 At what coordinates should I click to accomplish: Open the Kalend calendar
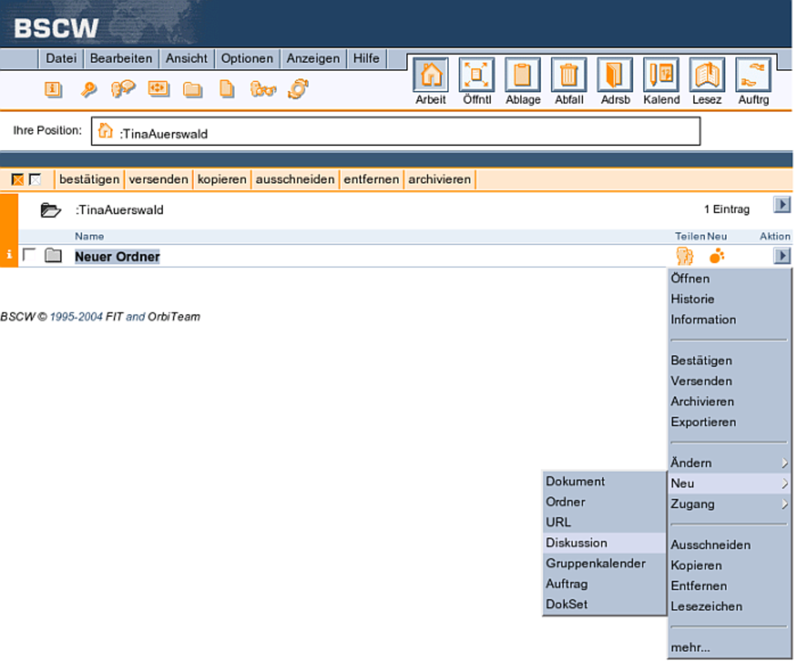pos(661,81)
